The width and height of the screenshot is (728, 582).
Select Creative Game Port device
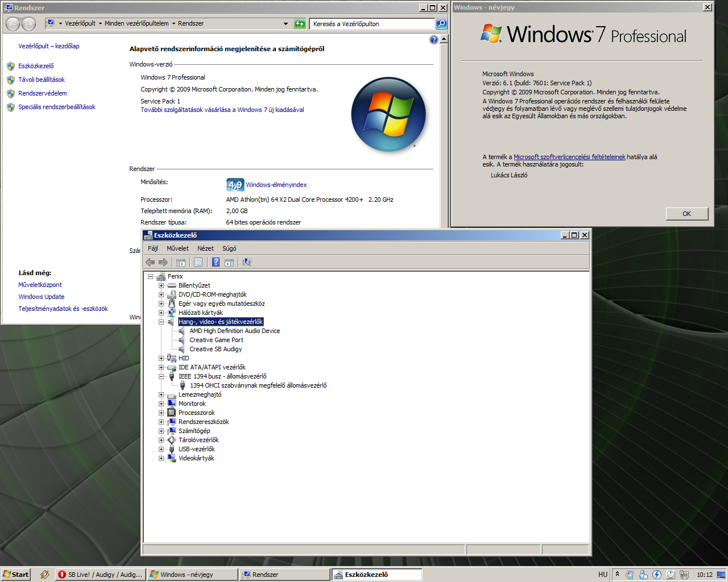coord(216,340)
